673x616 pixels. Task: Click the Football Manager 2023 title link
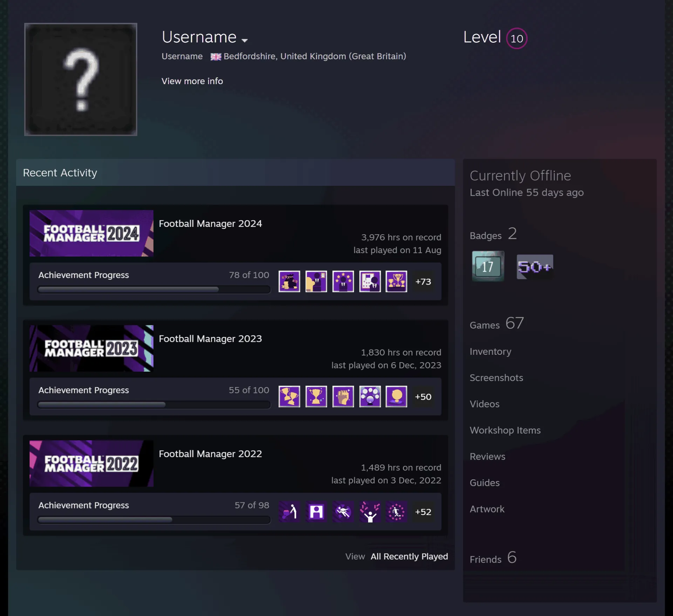pos(210,339)
